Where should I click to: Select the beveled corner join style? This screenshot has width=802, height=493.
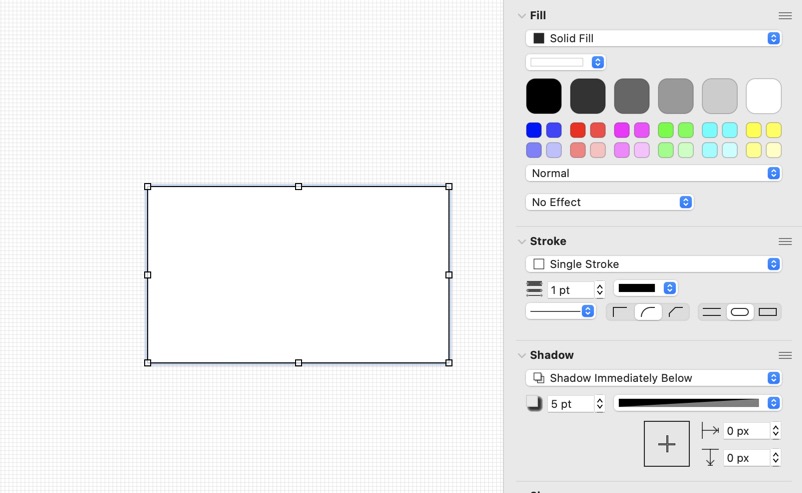pos(676,312)
